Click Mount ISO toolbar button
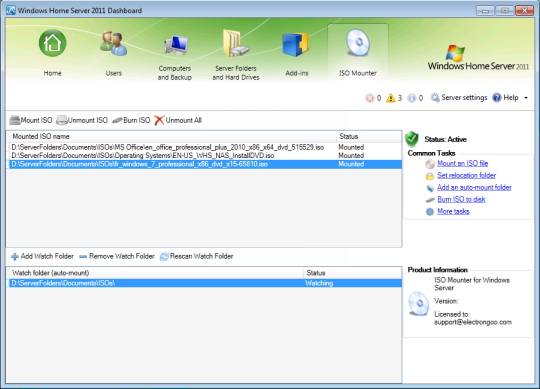The height and width of the screenshot is (389, 540). [31, 120]
